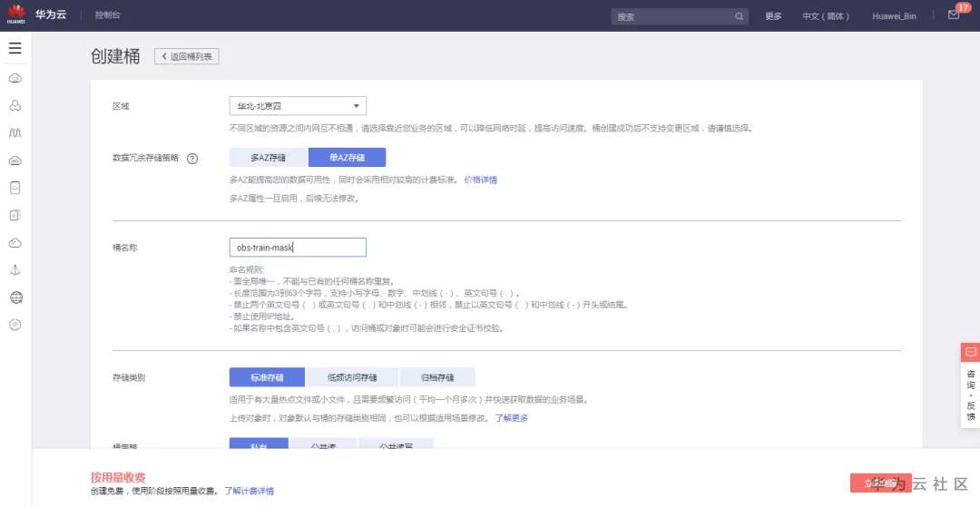This screenshot has height=507, width=980.
Task: Click the 数据冗余存储策略 label
Action: coord(145,158)
